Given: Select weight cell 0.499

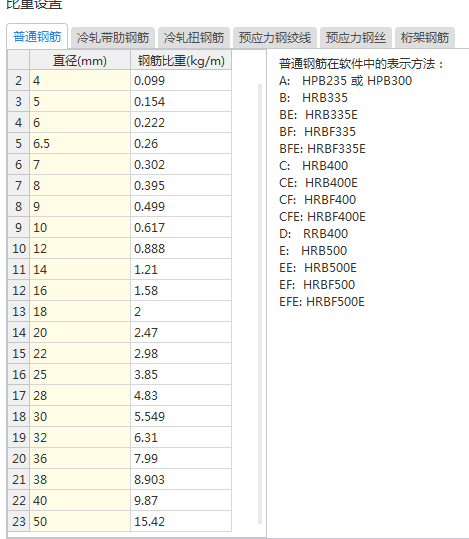Looking at the screenshot, I should (181, 207).
